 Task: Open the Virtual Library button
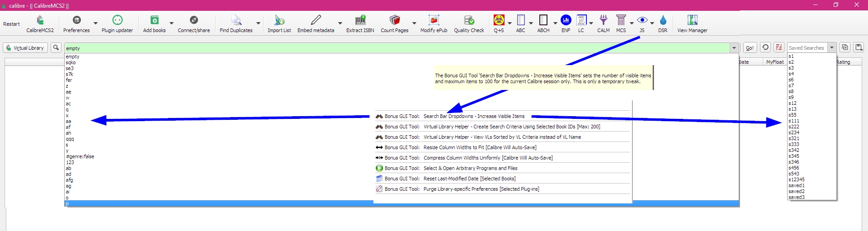click(25, 47)
